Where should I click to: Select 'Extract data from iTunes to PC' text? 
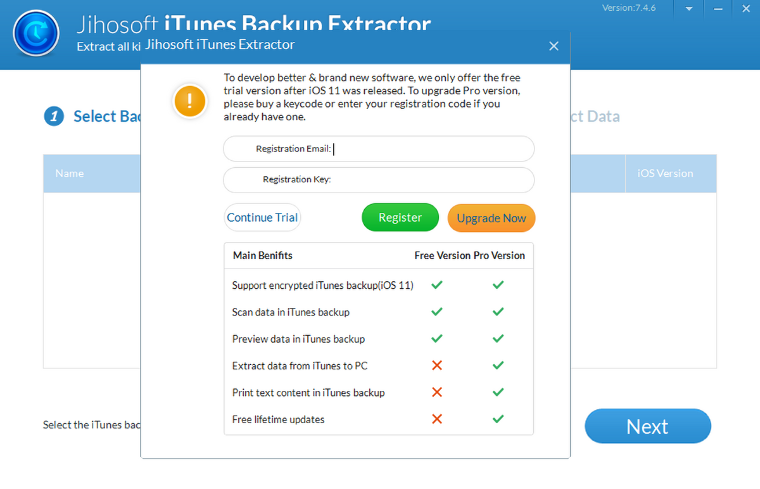(300, 366)
